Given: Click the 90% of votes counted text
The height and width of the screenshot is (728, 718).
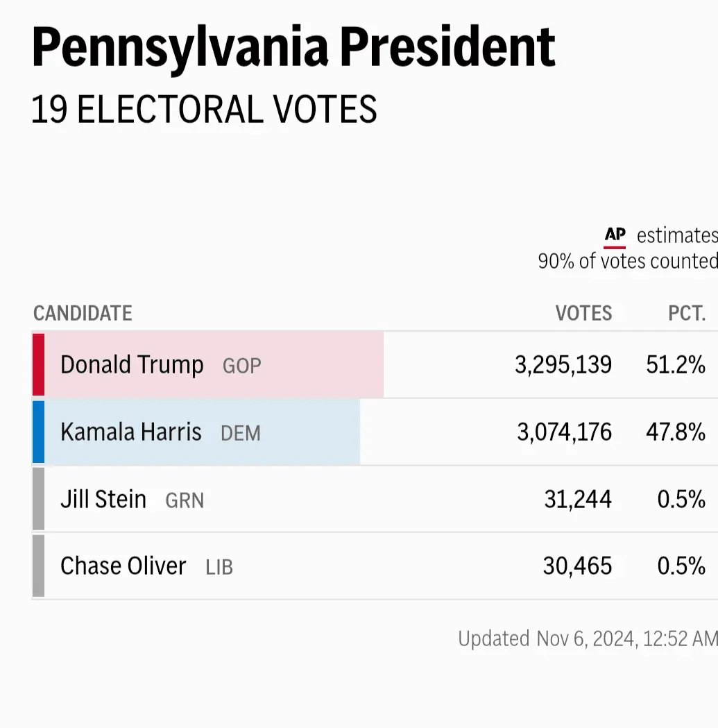Looking at the screenshot, I should [627, 262].
